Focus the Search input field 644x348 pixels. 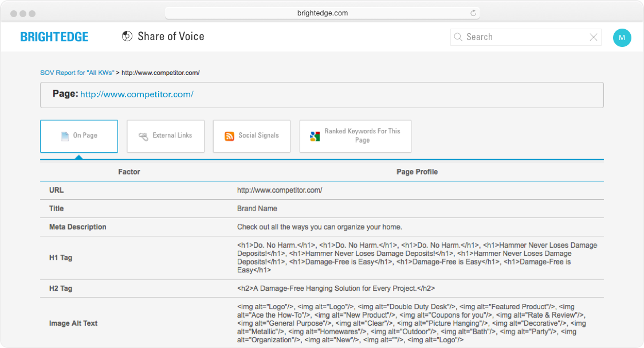point(524,37)
